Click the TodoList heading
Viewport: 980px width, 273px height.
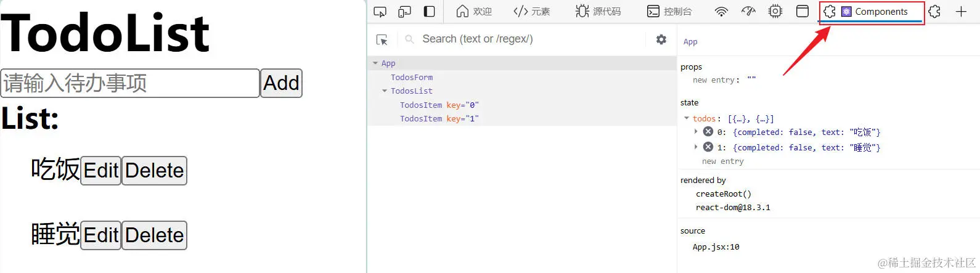[x=105, y=33]
